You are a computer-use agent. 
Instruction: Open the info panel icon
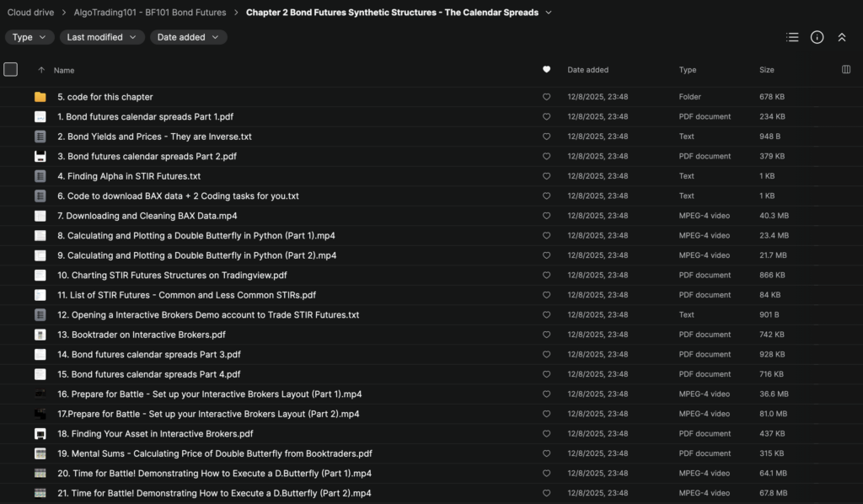pos(817,37)
